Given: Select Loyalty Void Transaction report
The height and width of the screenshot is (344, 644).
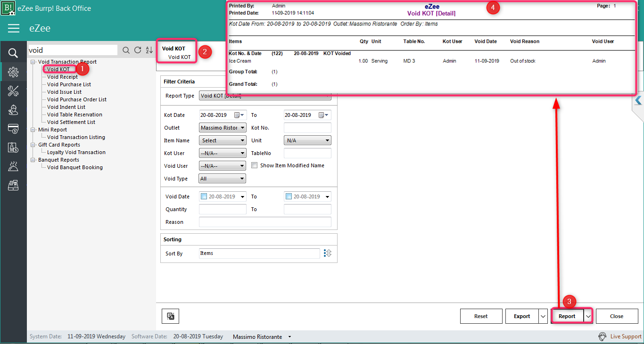Looking at the screenshot, I should [x=76, y=152].
